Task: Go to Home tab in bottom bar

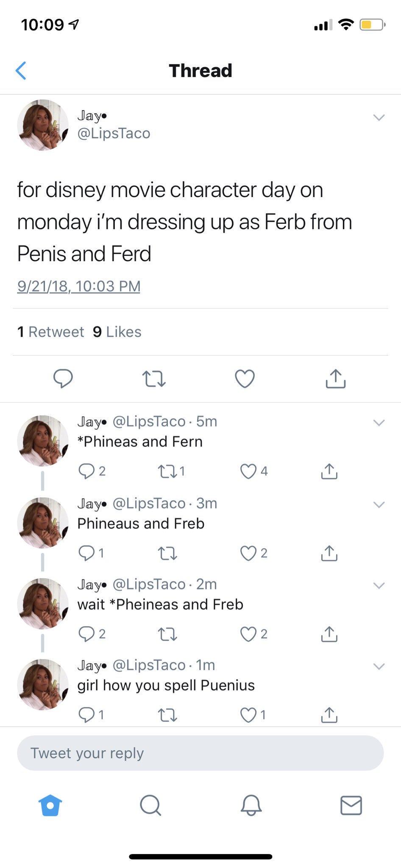Action: click(50, 805)
